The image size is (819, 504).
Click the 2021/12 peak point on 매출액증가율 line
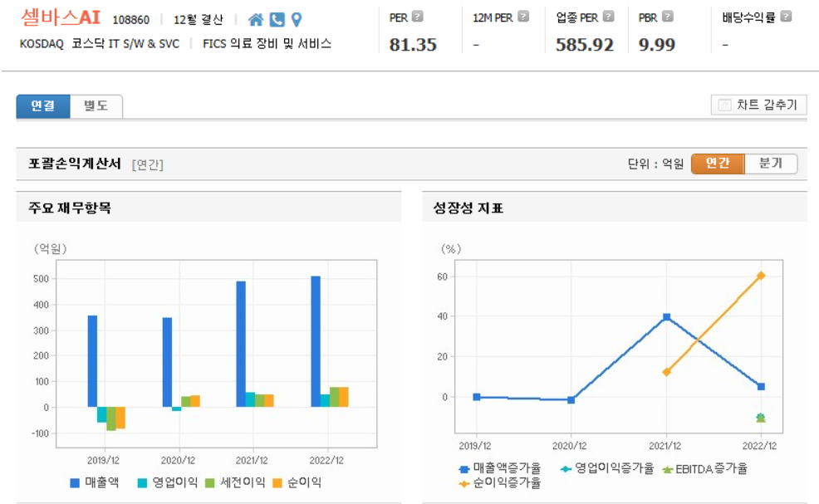[x=665, y=316]
